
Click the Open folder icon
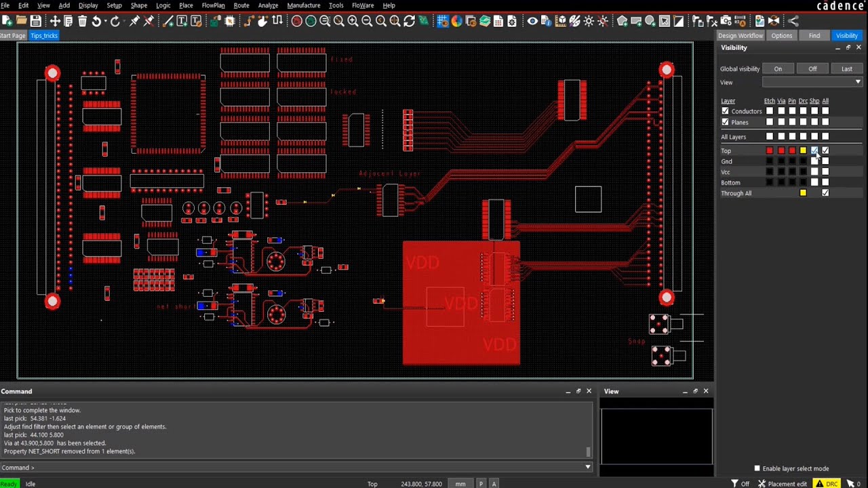click(x=22, y=21)
